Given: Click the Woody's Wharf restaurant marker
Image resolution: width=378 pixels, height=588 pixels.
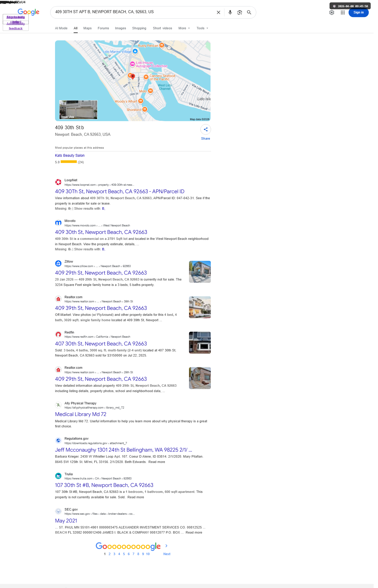Looking at the screenshot, I should (x=141, y=101).
